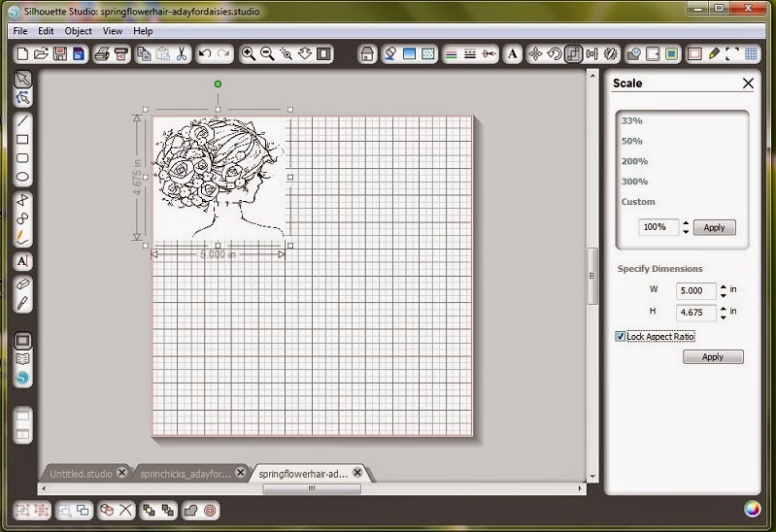Select the Eraser tool
This screenshot has height=532, width=776.
tap(22, 284)
